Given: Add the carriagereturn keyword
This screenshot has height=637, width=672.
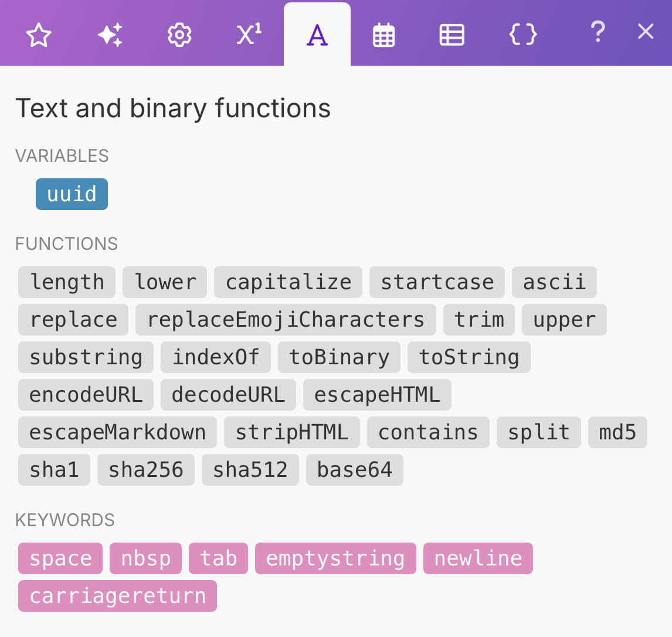Looking at the screenshot, I should (117, 596).
